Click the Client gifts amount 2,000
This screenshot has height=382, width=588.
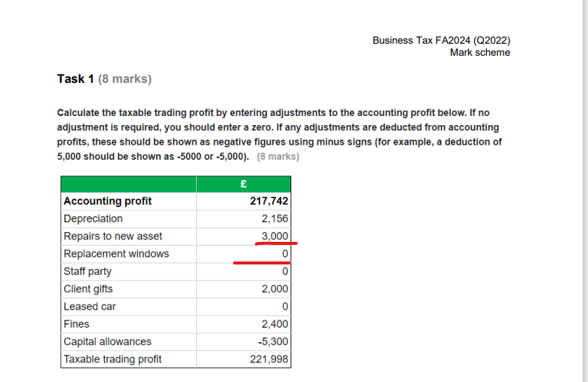[275, 289]
